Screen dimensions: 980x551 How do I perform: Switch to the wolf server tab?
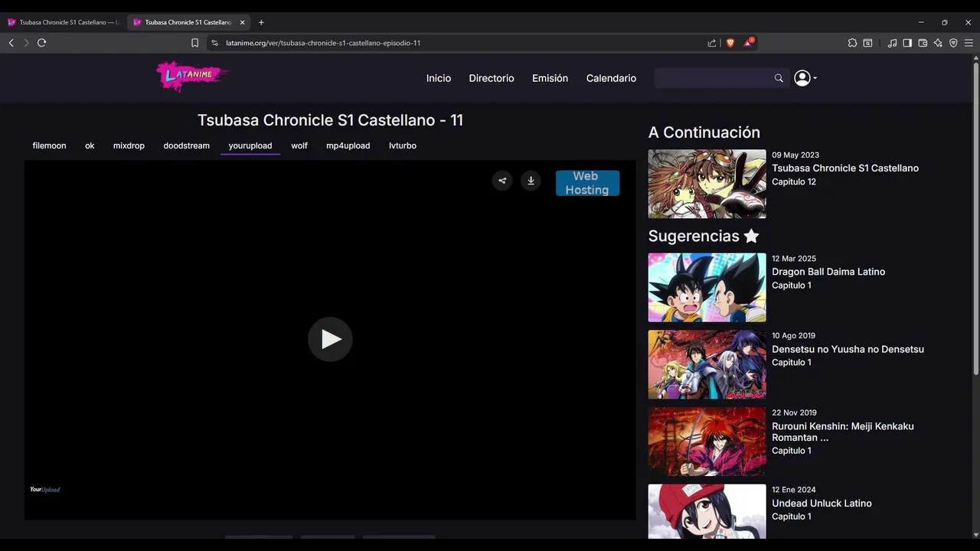299,145
